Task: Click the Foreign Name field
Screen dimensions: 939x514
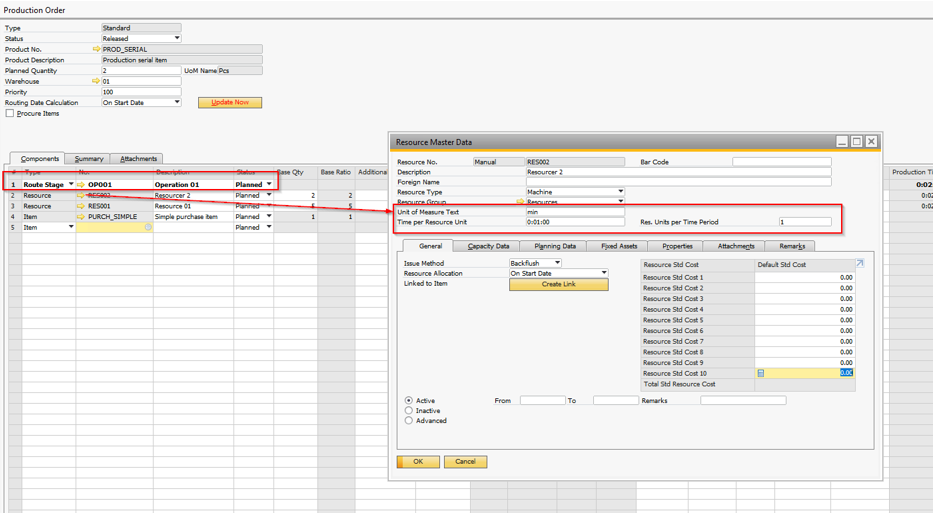Action: pos(678,182)
